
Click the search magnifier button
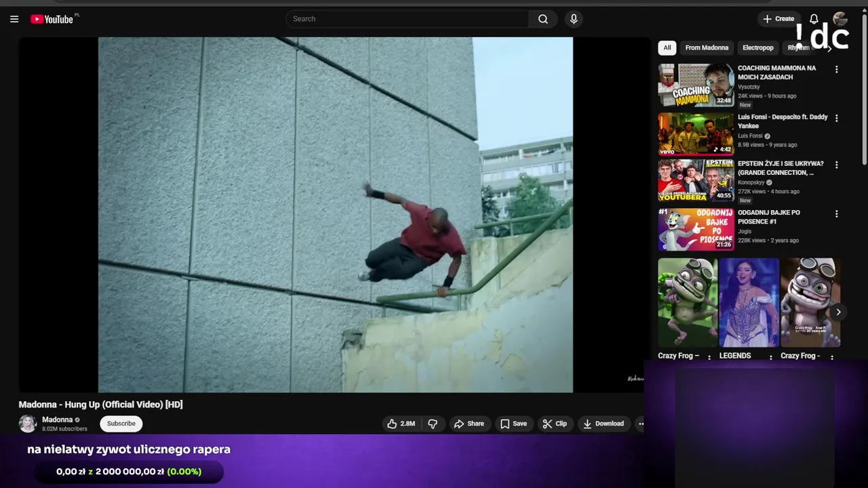(x=543, y=19)
